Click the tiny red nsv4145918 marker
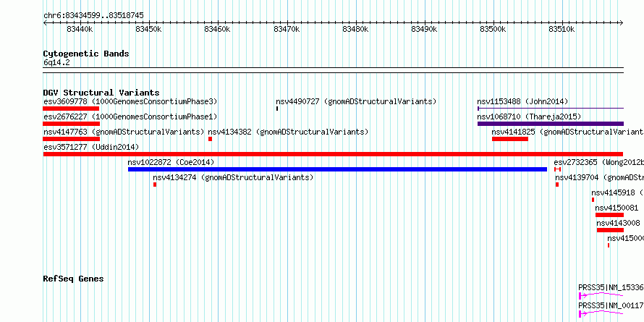Viewport: 644px width, 322px height. click(x=593, y=200)
